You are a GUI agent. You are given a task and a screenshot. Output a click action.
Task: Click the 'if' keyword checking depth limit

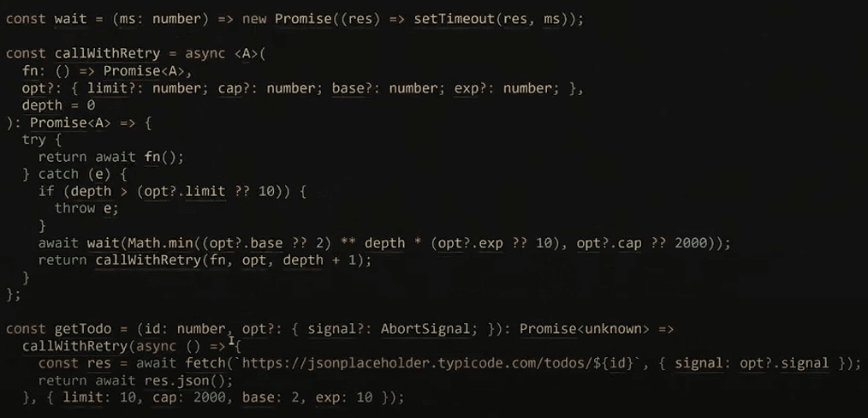46,191
